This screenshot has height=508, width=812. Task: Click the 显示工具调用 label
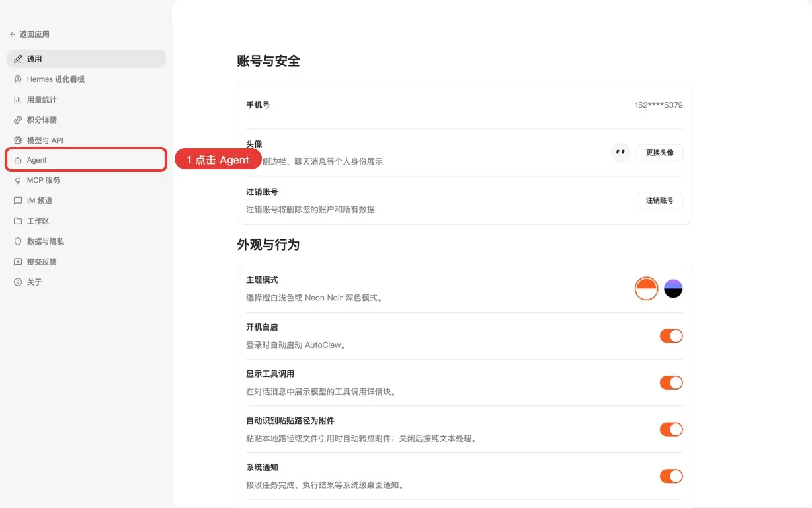(270, 374)
